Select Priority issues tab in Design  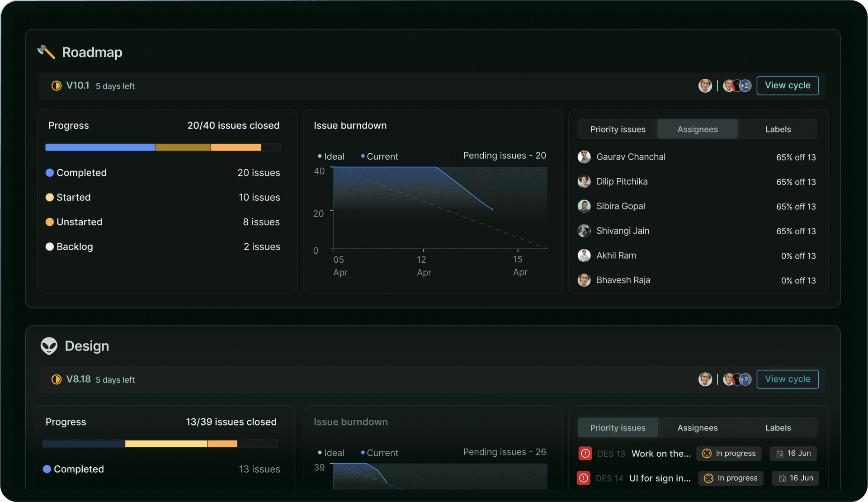point(618,428)
